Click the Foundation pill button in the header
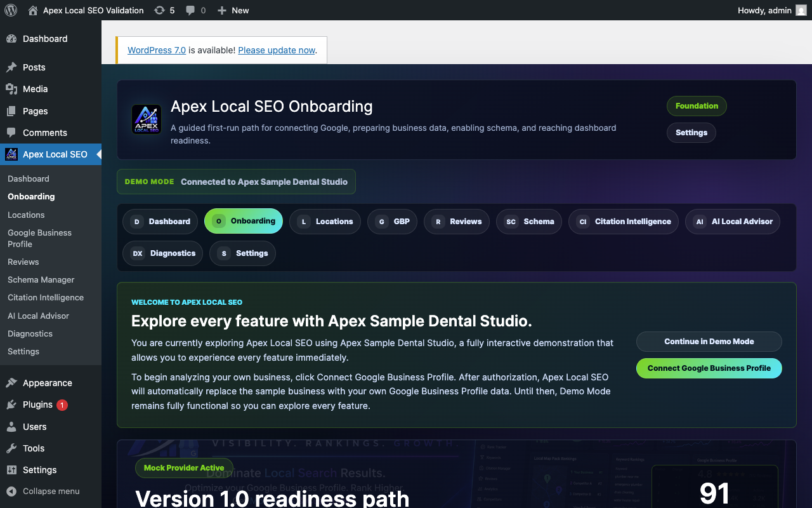Image resolution: width=812 pixels, height=508 pixels. [x=697, y=106]
